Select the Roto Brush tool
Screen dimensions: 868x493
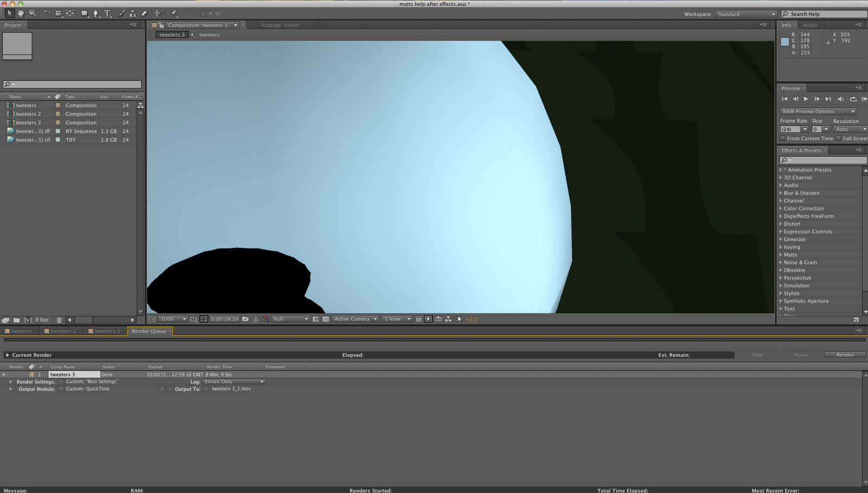[x=159, y=13]
